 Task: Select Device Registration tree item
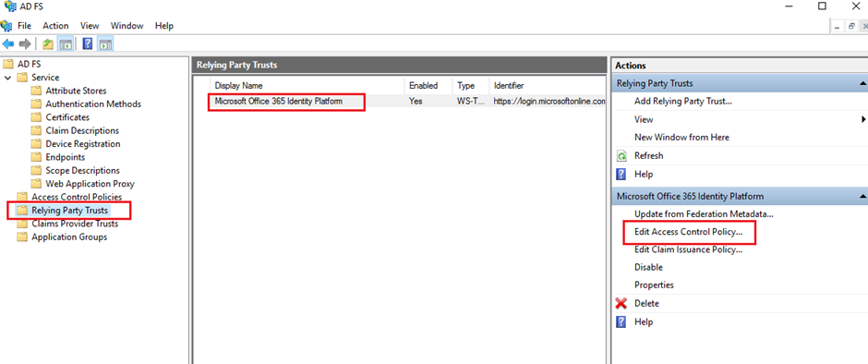(x=82, y=143)
